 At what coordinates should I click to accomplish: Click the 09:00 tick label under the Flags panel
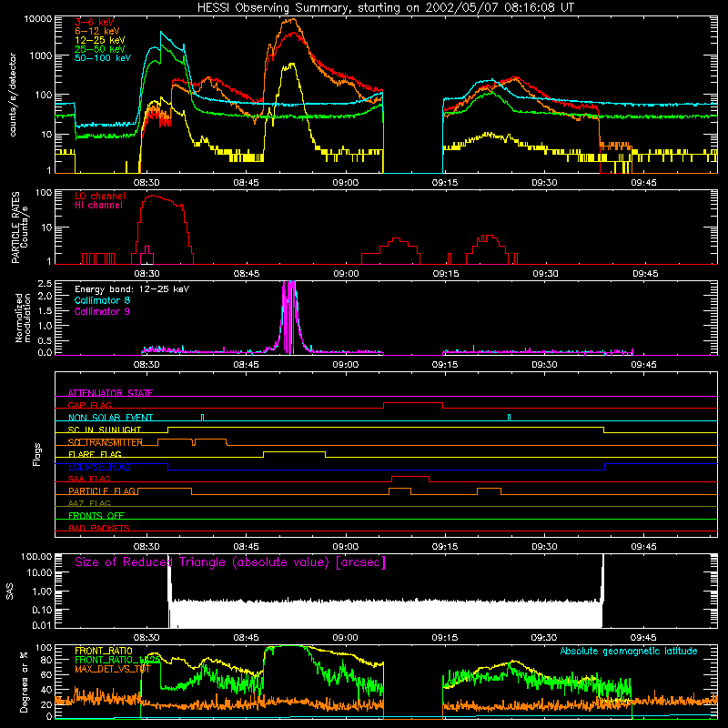346,547
